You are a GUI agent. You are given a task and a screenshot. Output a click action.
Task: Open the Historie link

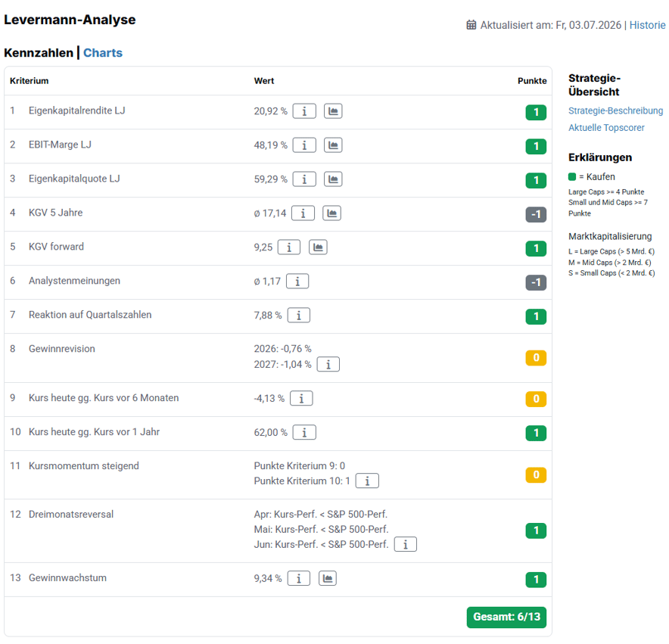pyautogui.click(x=647, y=25)
